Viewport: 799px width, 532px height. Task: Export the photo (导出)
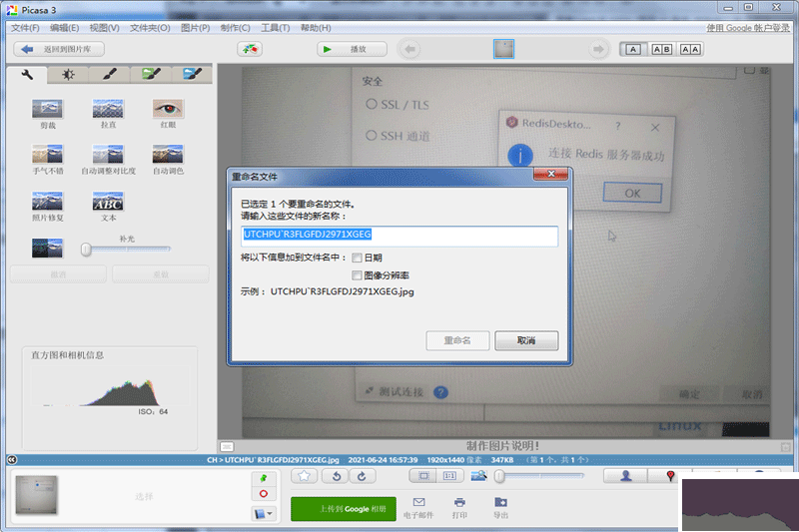[x=501, y=508]
